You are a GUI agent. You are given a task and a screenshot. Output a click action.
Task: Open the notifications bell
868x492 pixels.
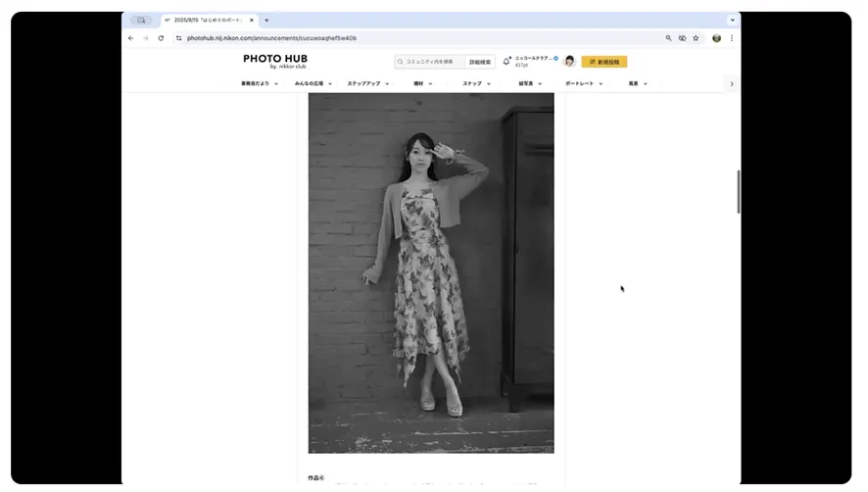pos(506,62)
